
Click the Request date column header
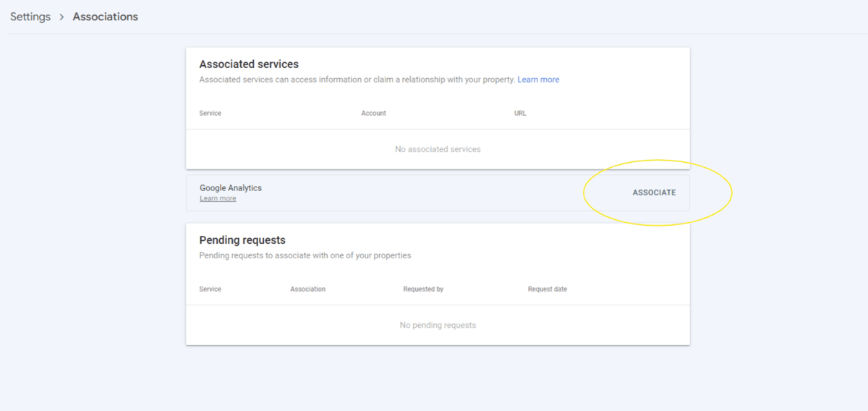tap(548, 289)
